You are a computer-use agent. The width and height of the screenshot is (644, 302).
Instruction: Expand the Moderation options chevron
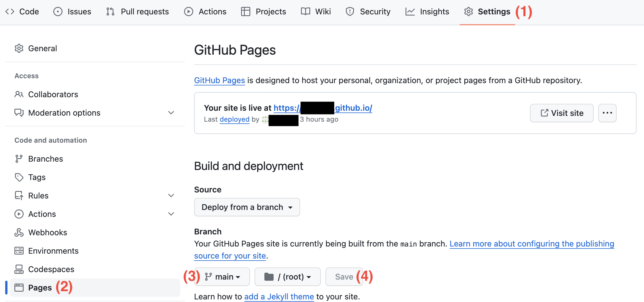(171, 113)
